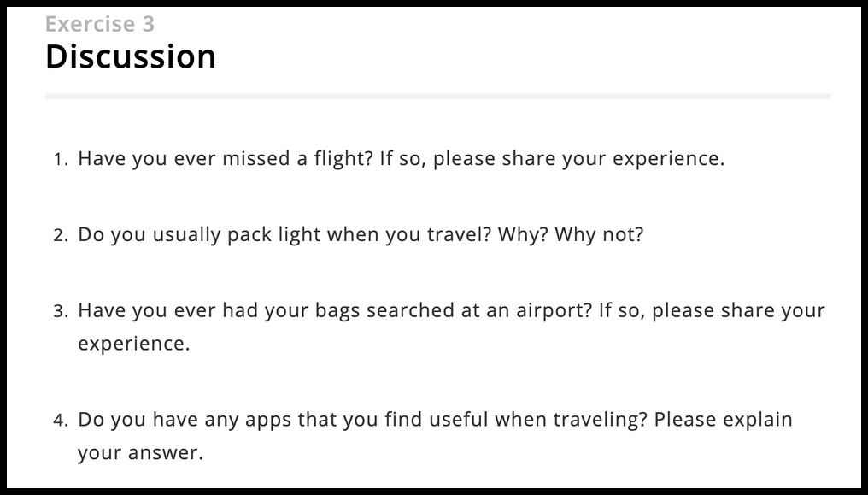Click the number 1 list marker

pos(61,160)
